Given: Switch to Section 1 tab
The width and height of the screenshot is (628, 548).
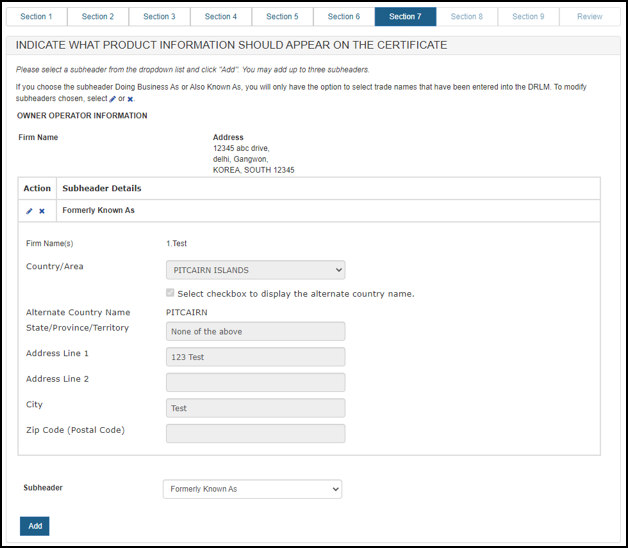Looking at the screenshot, I should [36, 17].
